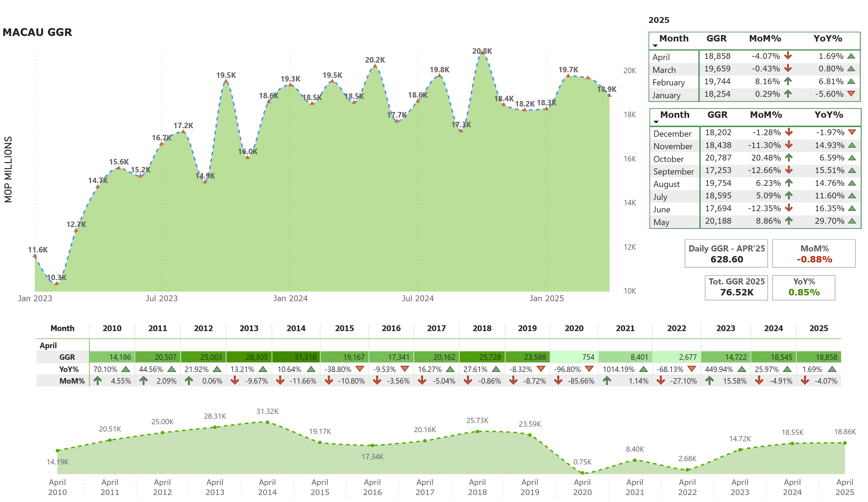Click green triangle beside 6.81% in February row
Viewport: 868px width, 502px height.
[851, 81]
